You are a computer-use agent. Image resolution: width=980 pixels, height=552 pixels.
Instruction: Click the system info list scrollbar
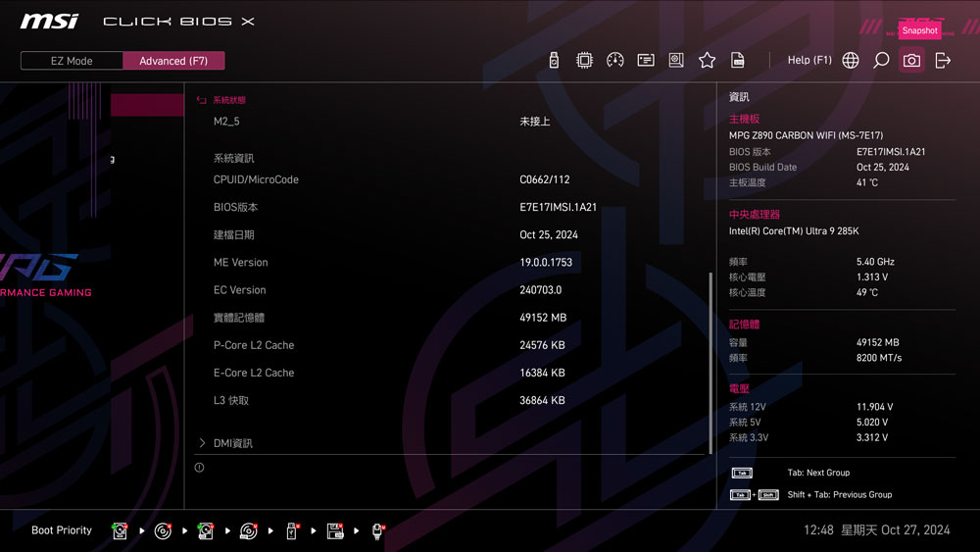(710, 363)
